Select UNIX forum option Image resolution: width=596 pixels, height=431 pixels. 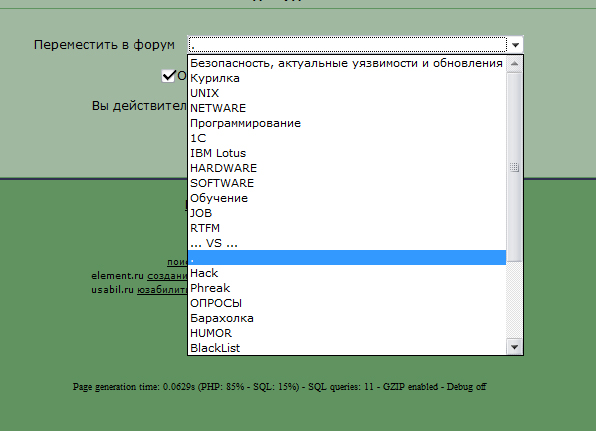(347, 93)
